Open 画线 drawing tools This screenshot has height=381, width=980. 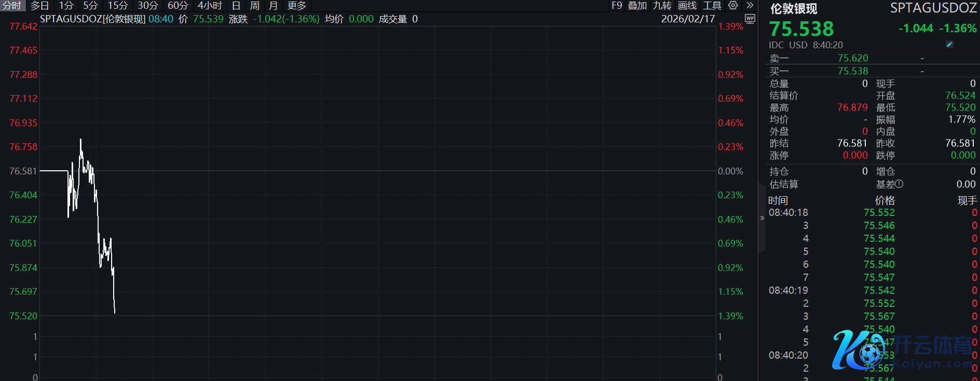coord(687,6)
